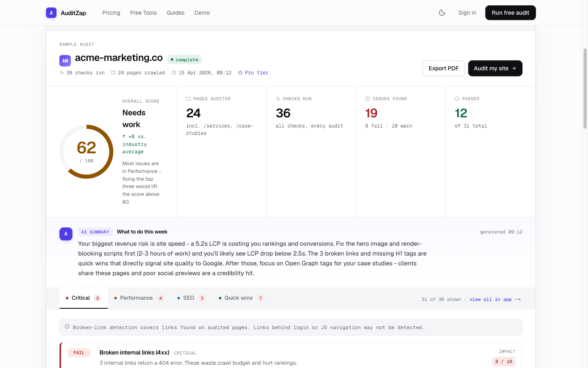588x368 pixels.
Task: Click generated 09:12 timestamp
Action: 501,232
